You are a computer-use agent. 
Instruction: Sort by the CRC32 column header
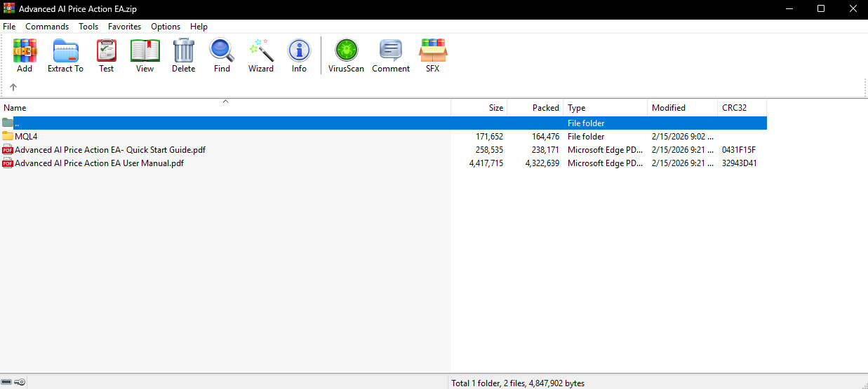pos(742,108)
